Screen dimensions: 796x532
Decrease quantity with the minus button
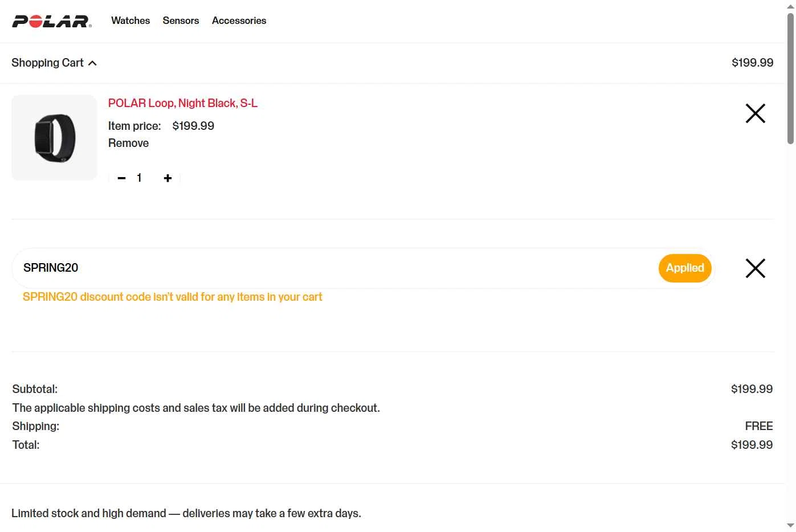point(121,178)
